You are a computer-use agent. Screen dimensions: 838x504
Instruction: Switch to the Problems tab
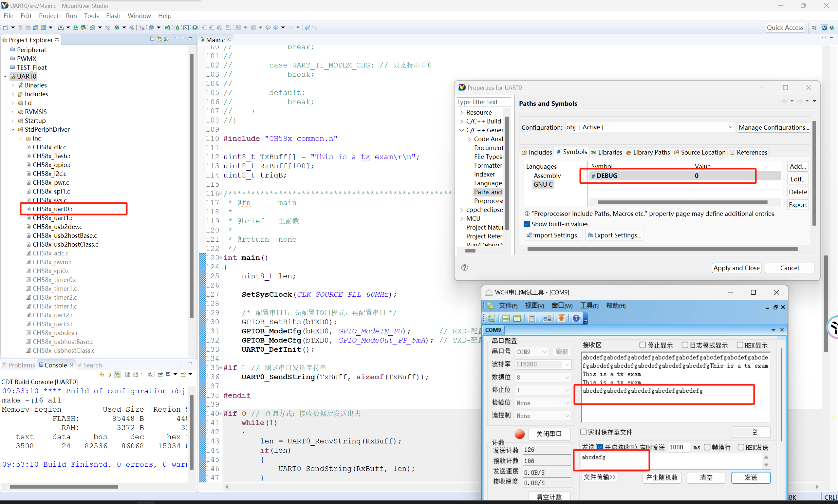18,365
